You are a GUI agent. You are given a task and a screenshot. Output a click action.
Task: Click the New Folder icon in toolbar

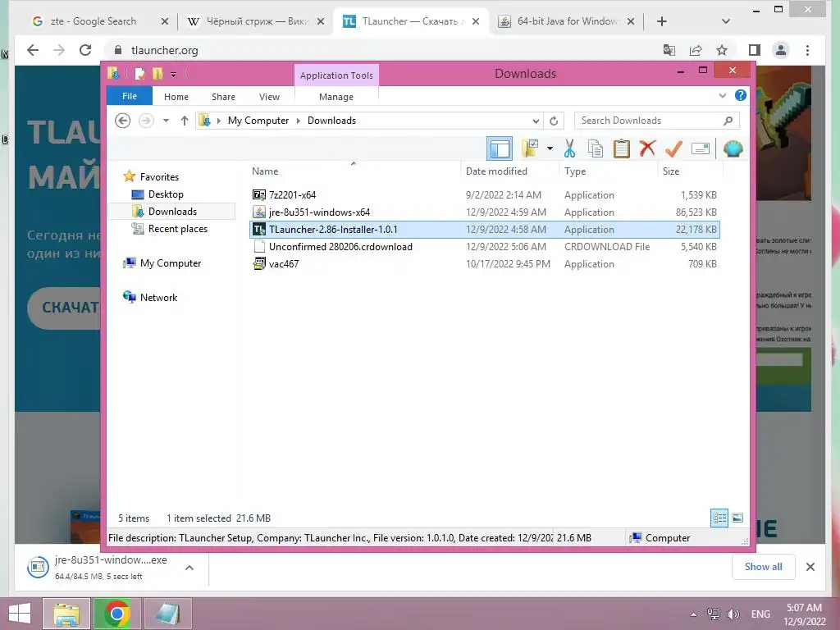tap(531, 148)
